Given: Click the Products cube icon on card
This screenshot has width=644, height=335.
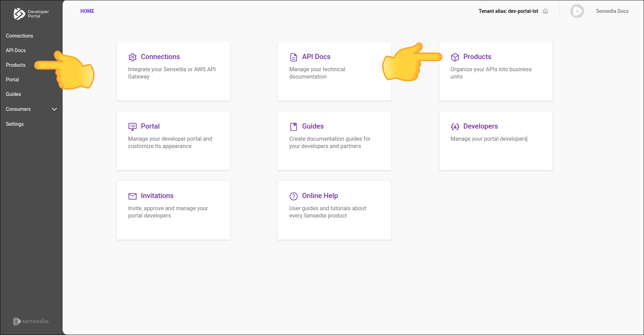Looking at the screenshot, I should pyautogui.click(x=455, y=57).
